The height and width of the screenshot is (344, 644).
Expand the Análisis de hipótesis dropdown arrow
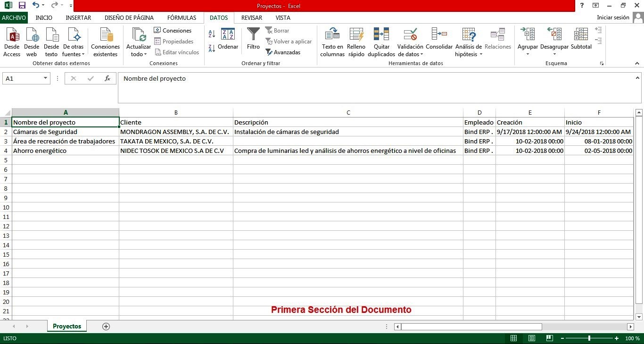click(x=481, y=55)
